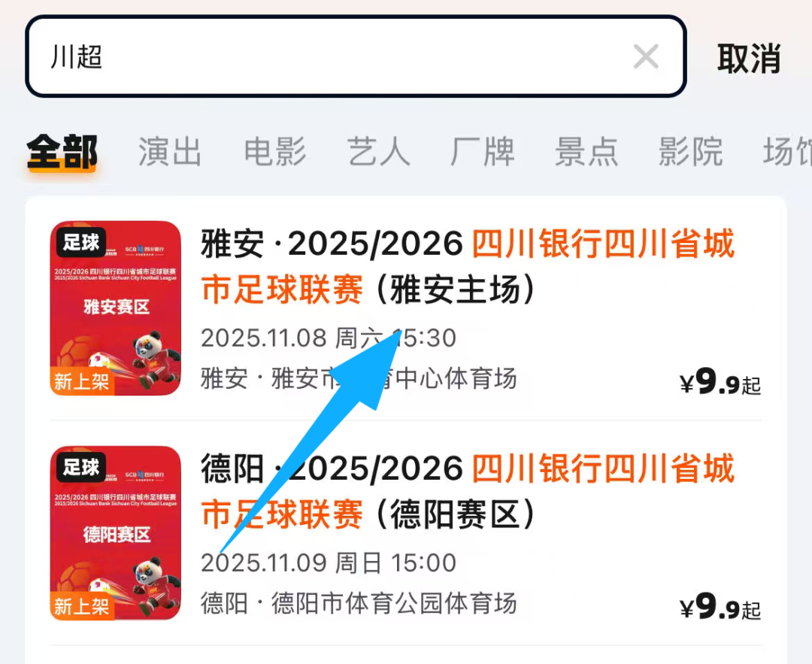The height and width of the screenshot is (664, 812).
Task: Open 雅安主场 football league listing title
Action: tap(468, 266)
